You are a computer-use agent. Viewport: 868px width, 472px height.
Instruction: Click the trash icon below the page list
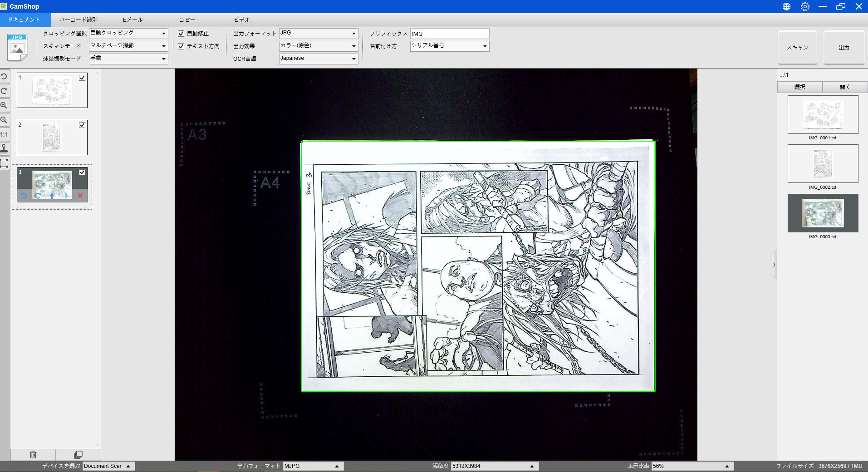33,454
